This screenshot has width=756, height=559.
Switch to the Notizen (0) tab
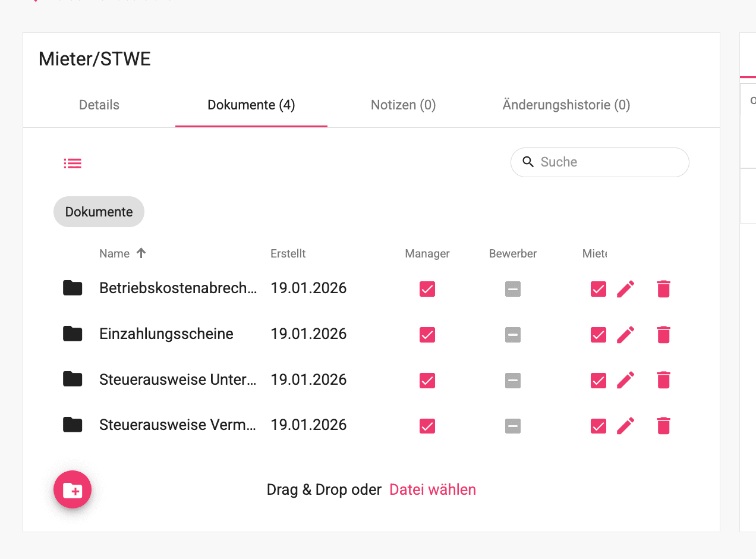404,105
